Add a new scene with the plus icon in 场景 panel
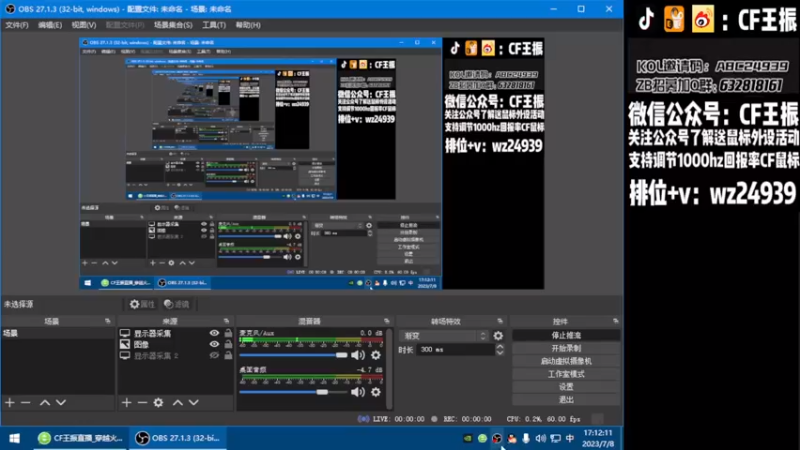Screen dimensions: 800x450 tap(10, 403)
